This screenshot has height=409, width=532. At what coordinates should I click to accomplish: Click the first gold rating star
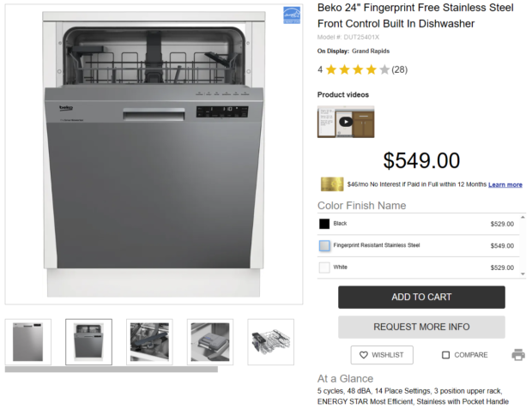click(331, 69)
